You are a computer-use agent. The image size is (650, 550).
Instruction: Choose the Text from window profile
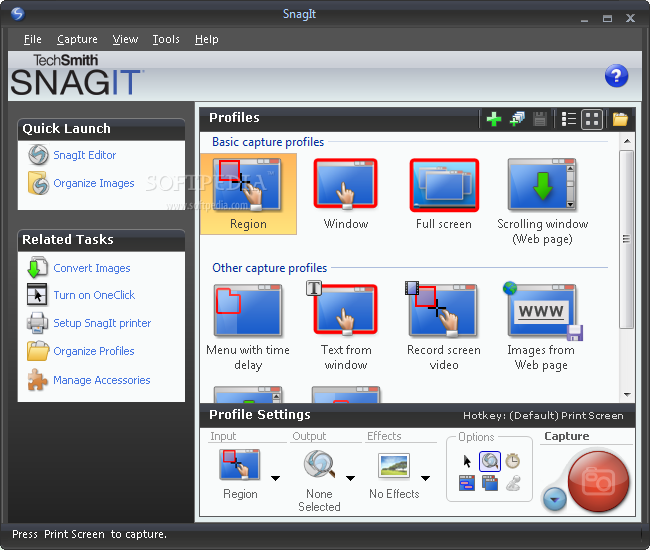(346, 327)
